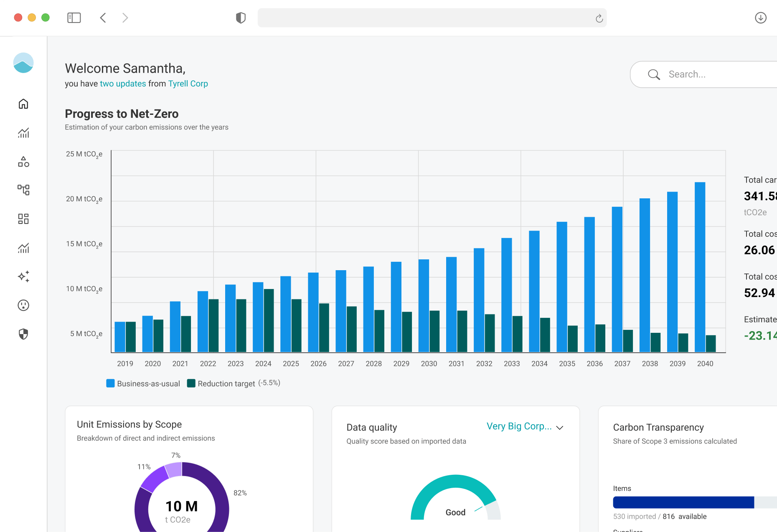The height and width of the screenshot is (532, 777).
Task: Toggle Reduction target legend swatch
Action: click(191, 383)
